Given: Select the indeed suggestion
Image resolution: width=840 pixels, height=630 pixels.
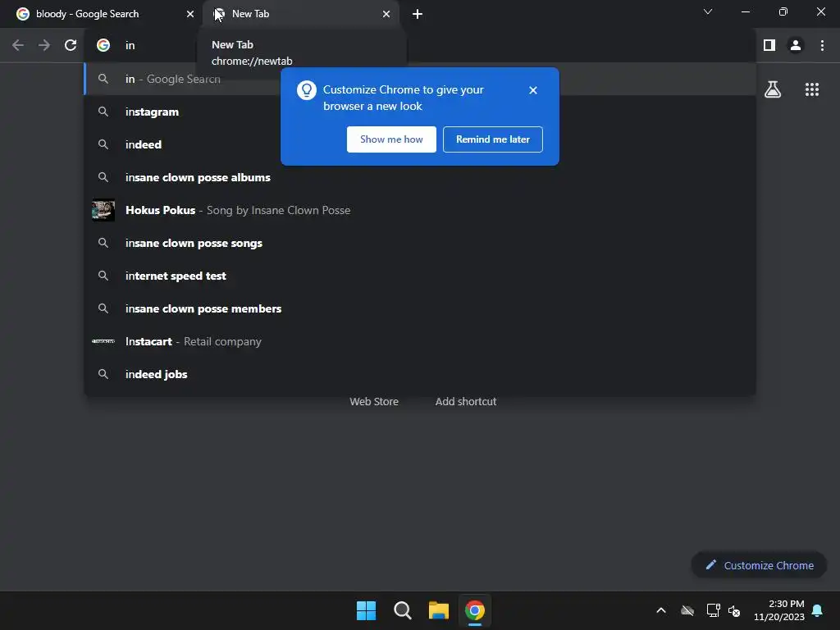Looking at the screenshot, I should pos(420,144).
